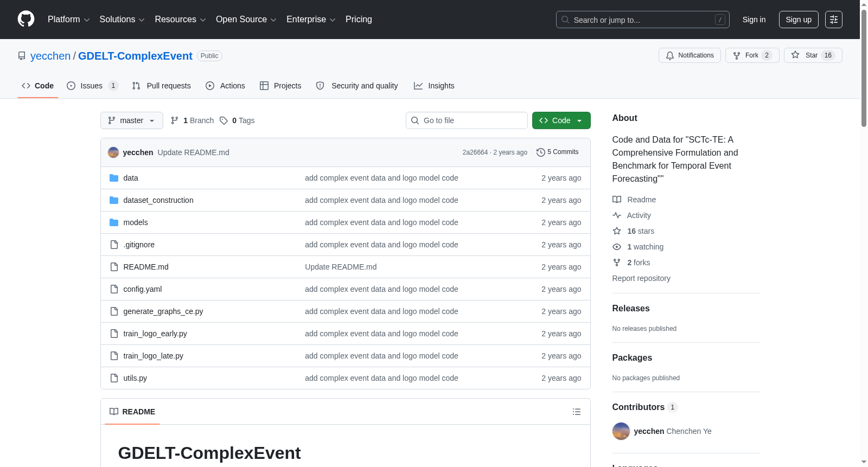The height and width of the screenshot is (467, 868).
Task: Expand the Platform menu
Action: 69,20
